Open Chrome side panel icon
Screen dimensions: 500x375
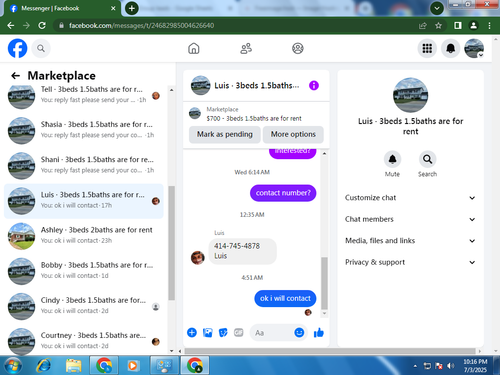[x=458, y=25]
